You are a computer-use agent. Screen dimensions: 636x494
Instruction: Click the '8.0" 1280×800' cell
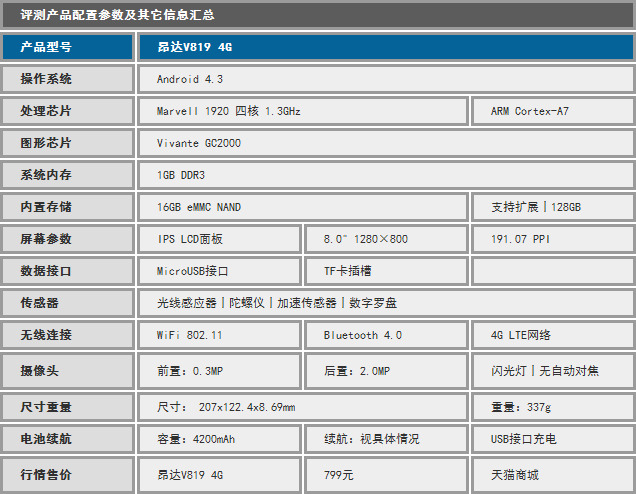click(387, 239)
